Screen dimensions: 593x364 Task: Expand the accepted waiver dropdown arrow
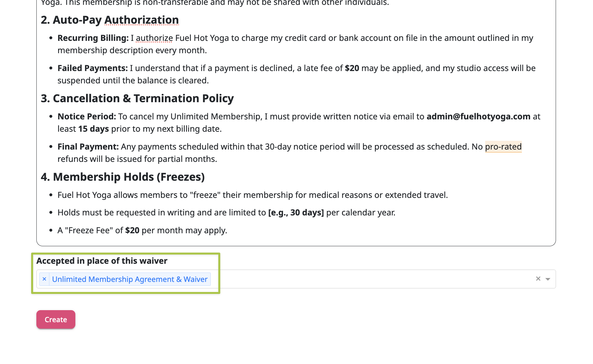point(548,279)
